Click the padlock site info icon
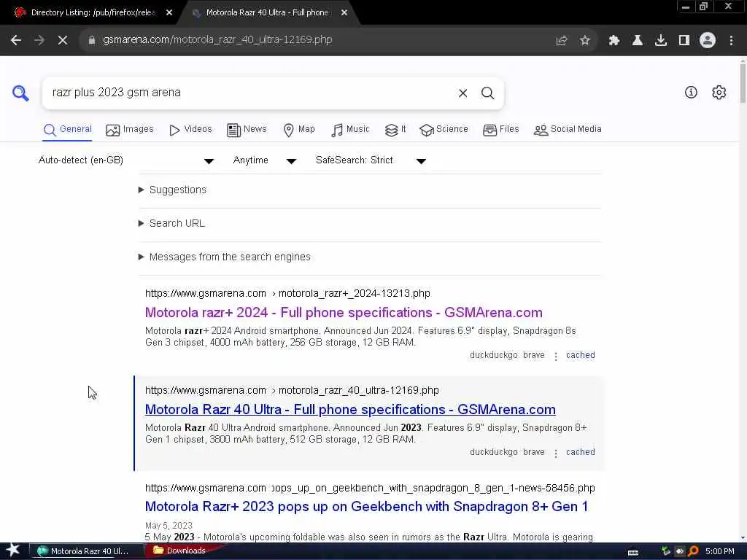Viewport: 747px width, 560px height. tap(92, 40)
